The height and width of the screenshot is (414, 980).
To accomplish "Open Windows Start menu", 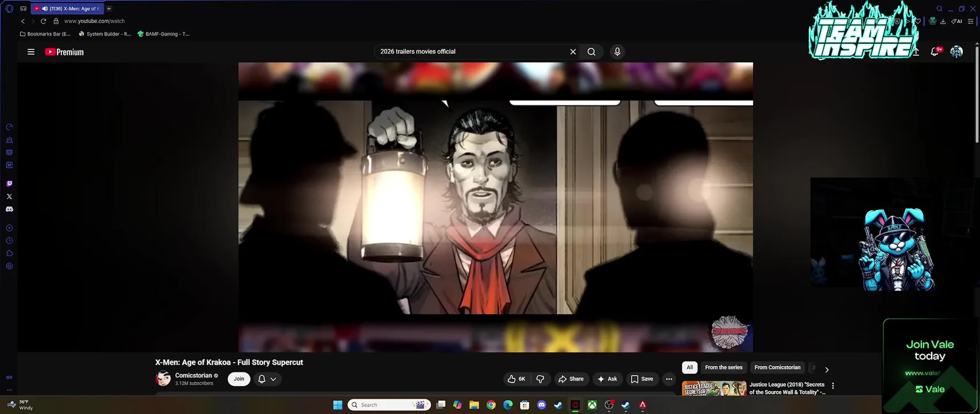I will point(338,405).
